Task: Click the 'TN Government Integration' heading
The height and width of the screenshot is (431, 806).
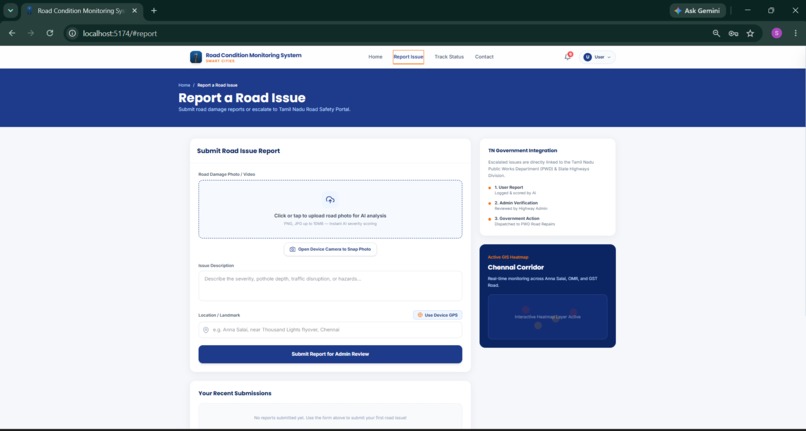Action: click(x=522, y=151)
